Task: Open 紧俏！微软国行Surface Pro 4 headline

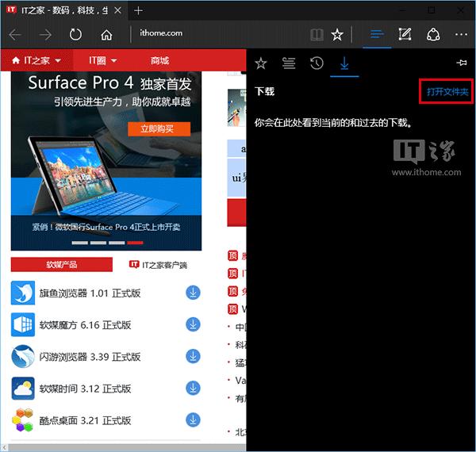Action: [x=106, y=227]
